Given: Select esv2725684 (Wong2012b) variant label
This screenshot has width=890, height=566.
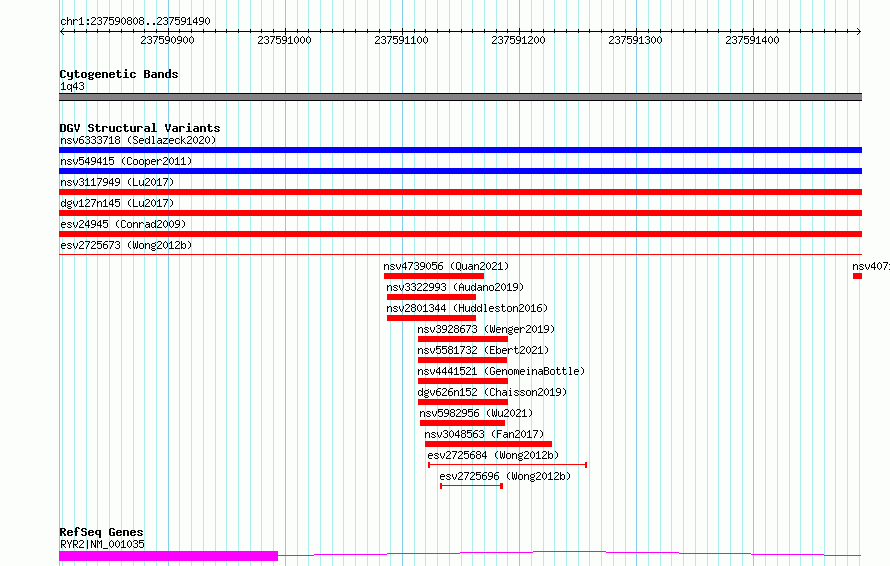Looking at the screenshot, I should pyautogui.click(x=493, y=455).
